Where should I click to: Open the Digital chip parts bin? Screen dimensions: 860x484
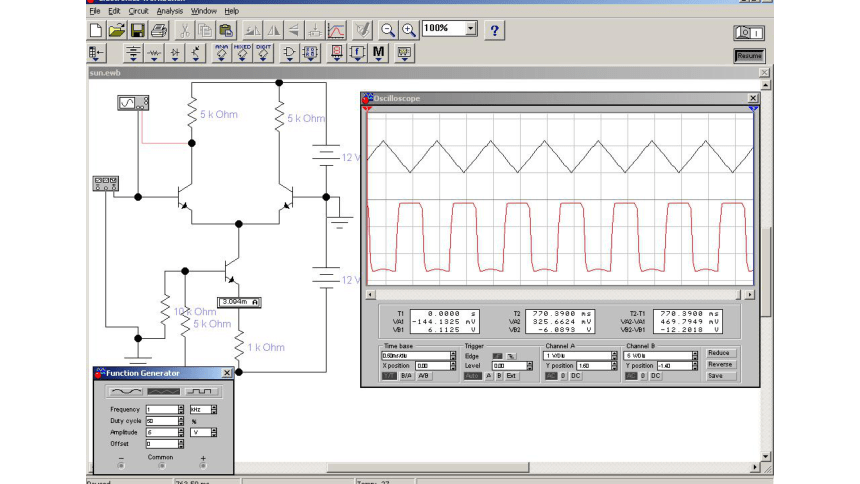point(310,53)
